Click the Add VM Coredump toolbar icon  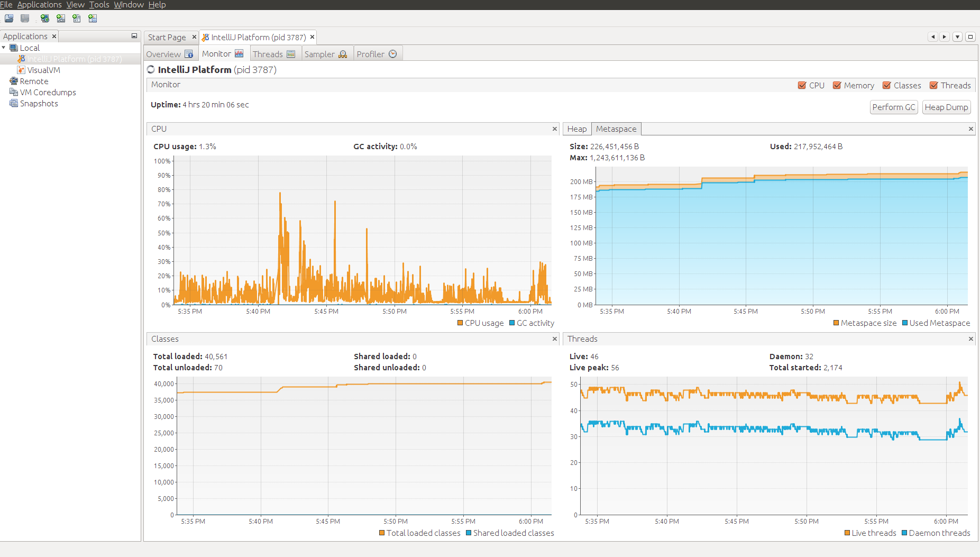pos(77,19)
